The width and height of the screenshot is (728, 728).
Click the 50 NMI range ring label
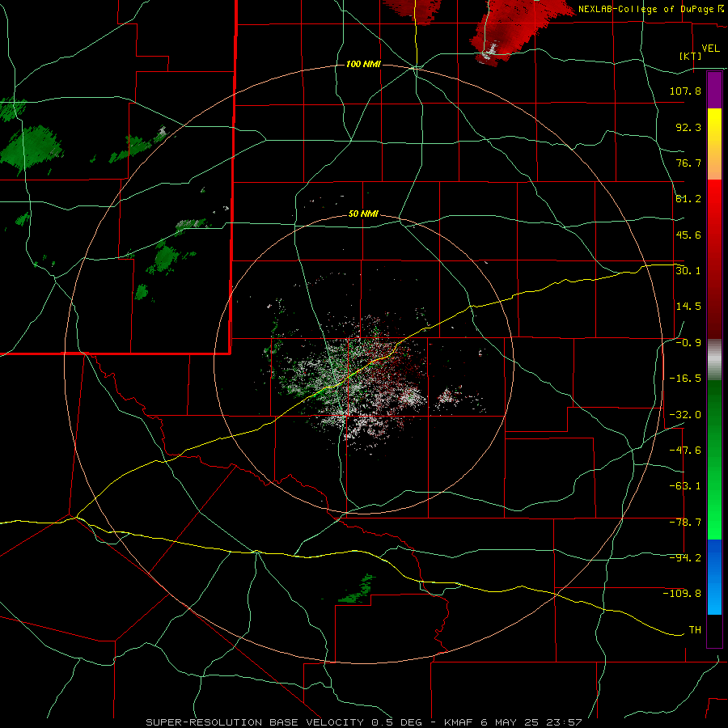363,214
